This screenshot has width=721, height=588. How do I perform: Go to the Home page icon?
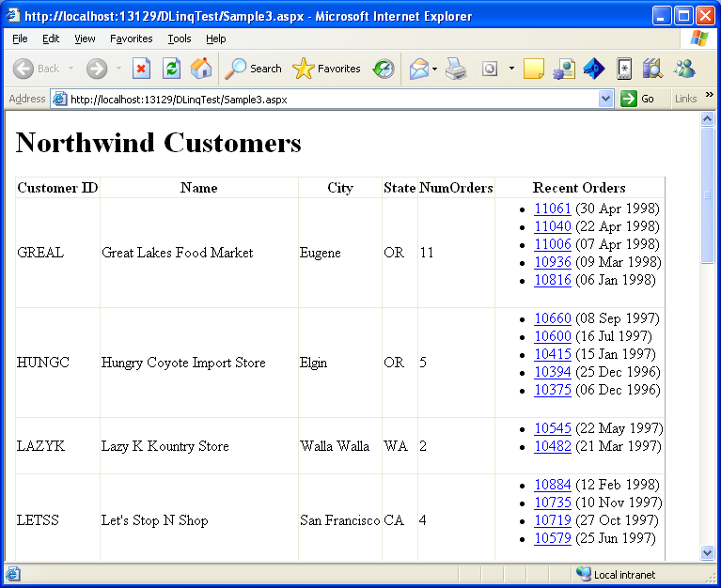(x=201, y=69)
